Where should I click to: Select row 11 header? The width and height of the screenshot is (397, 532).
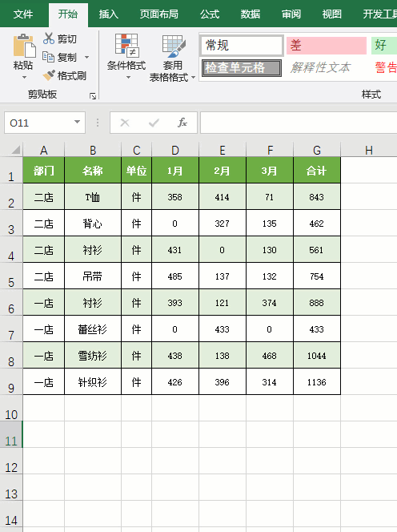coord(11,434)
